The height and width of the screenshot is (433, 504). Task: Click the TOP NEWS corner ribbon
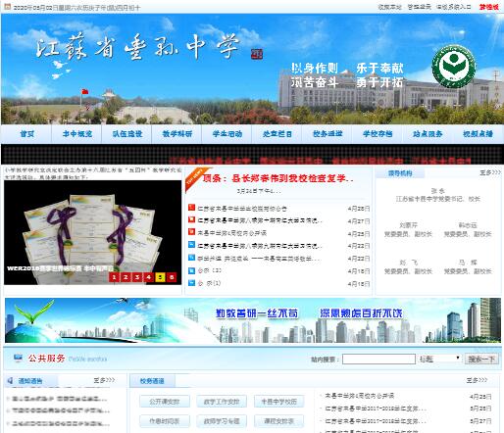click(x=196, y=178)
